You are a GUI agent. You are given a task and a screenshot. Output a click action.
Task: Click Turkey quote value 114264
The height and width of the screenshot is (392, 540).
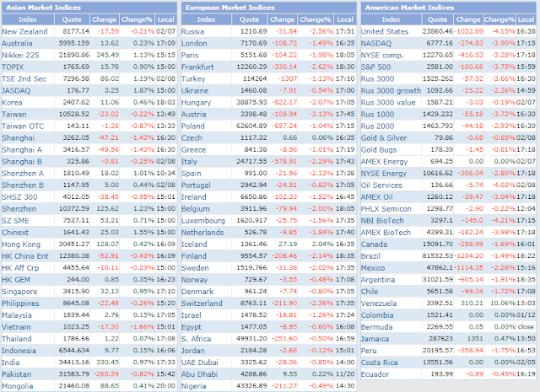click(255, 78)
